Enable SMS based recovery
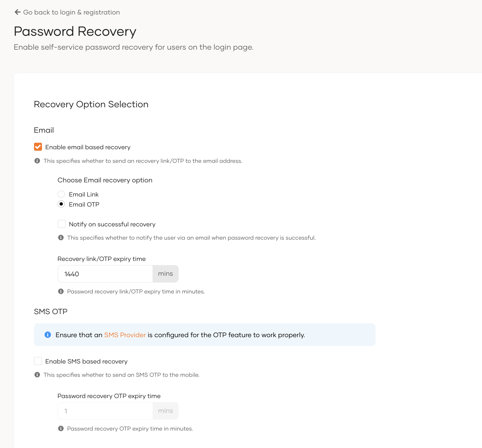482x448 pixels. pos(38,361)
